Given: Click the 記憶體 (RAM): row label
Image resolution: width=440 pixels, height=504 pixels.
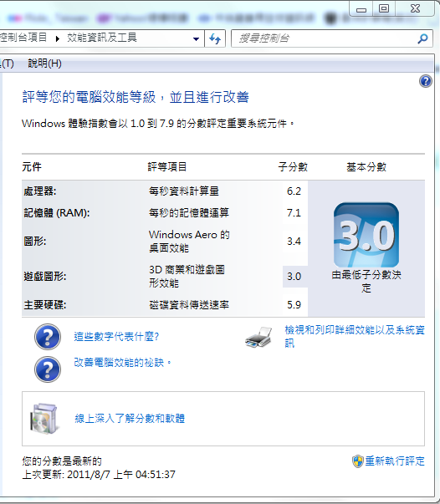Looking at the screenshot, I should 57,213.
